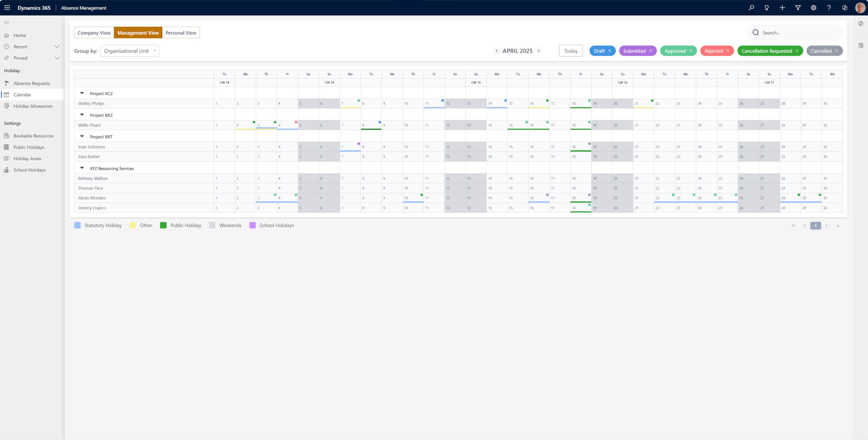Click the search magnifier icon in top bar
The height and width of the screenshot is (440, 868).
point(751,8)
